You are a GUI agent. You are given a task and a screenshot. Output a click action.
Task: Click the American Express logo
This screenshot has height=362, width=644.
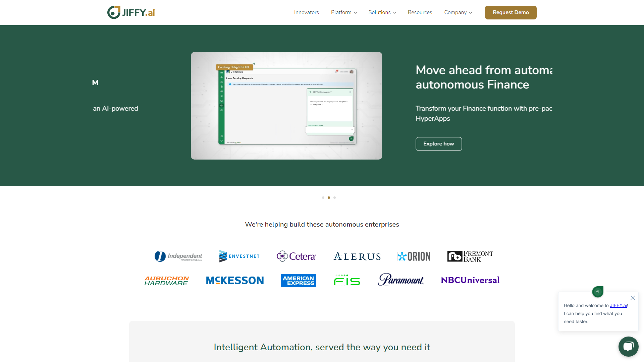pos(298,280)
